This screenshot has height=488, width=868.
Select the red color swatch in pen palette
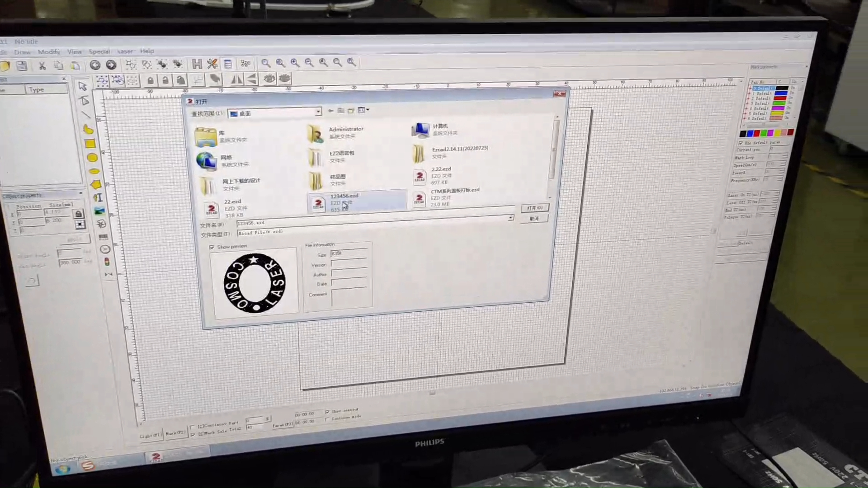[x=756, y=133]
